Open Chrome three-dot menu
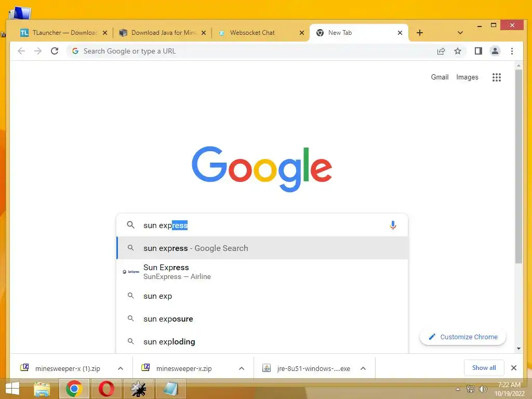The height and width of the screenshot is (399, 532). tap(512, 51)
